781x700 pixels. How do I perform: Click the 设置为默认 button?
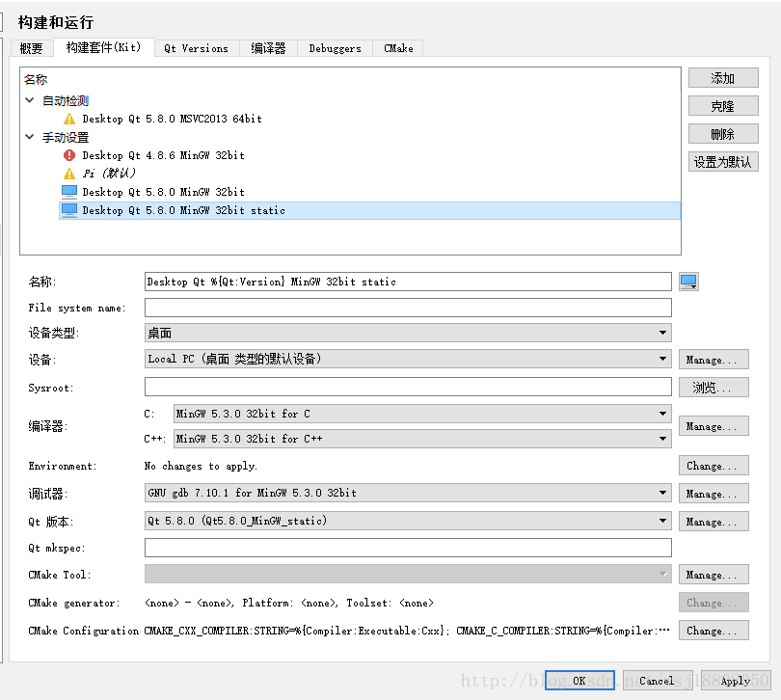tap(722, 162)
